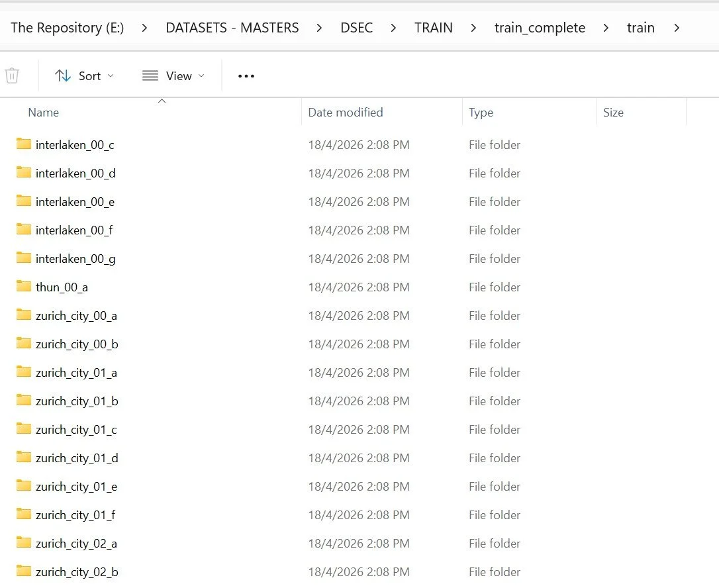Click the zurich_city_01_e file name
The image size is (719, 588).
tap(76, 487)
